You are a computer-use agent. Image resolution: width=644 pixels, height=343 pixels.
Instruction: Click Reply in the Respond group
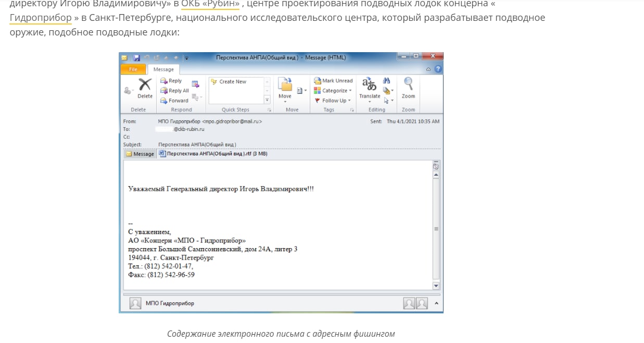[171, 81]
